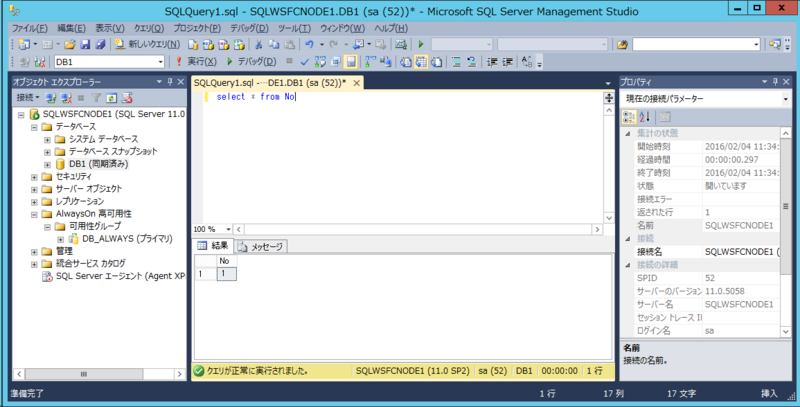Click the Filter icon in Object Explorer toolbar
The image size is (800, 407).
(x=97, y=98)
